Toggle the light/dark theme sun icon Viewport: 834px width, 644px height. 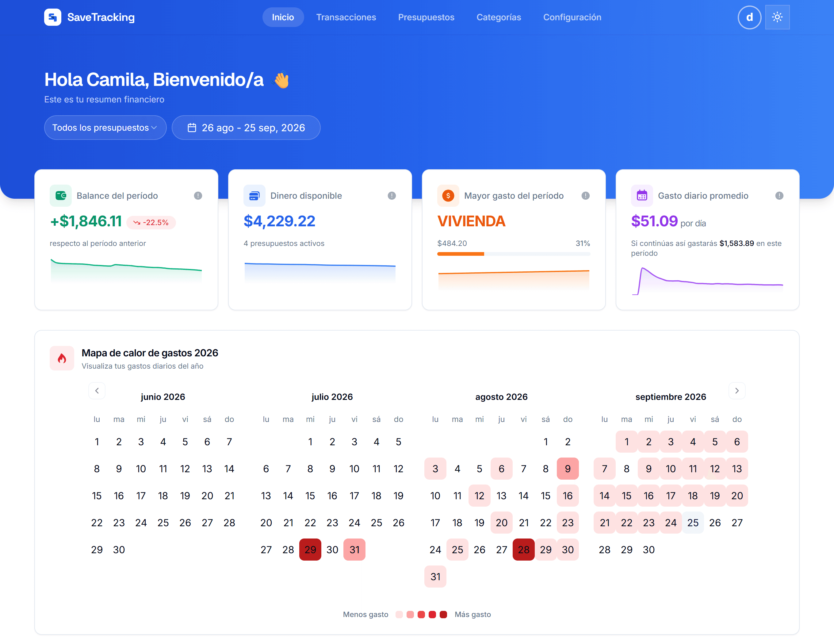coord(777,17)
